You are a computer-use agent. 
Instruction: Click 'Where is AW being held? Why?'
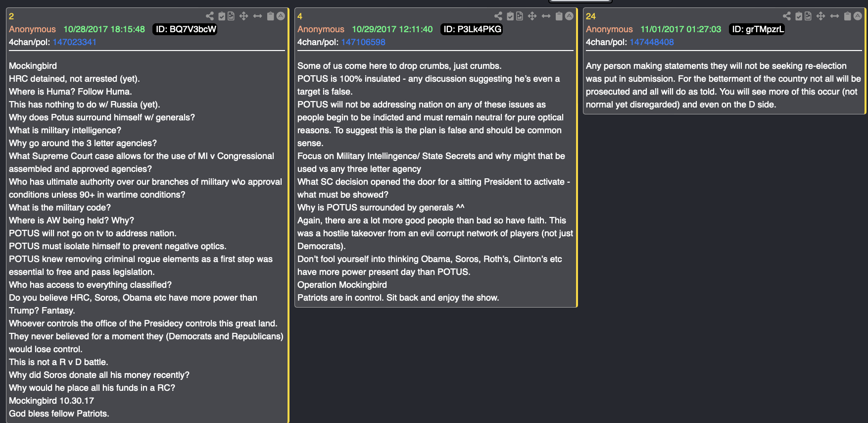point(71,220)
